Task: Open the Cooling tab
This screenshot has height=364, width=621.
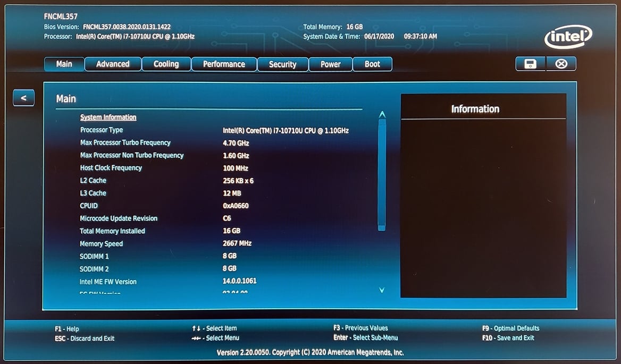Action: [x=166, y=64]
